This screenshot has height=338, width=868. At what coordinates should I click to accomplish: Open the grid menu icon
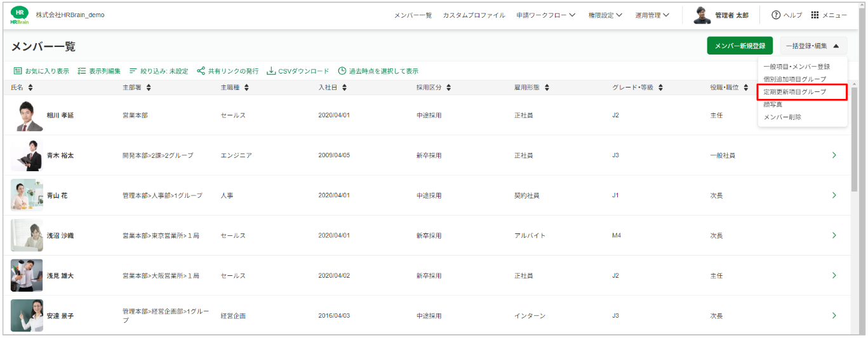click(815, 15)
